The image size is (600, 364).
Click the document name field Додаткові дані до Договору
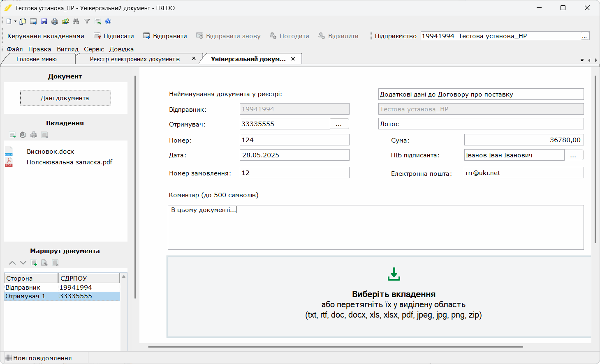pos(481,94)
